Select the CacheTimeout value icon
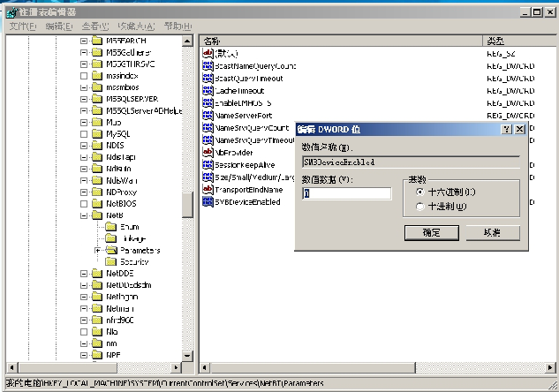Screen dimensions: 559x392 [208, 91]
